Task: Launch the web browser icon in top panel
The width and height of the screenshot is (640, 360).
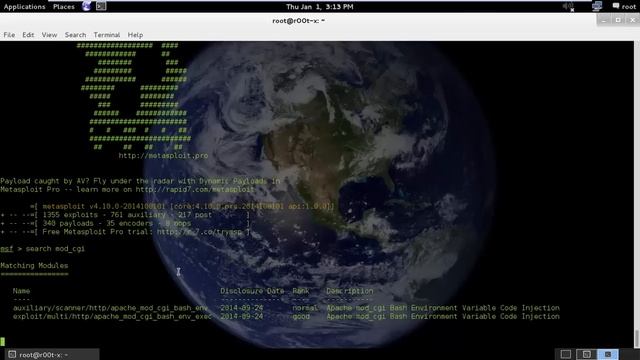Action: tap(87, 6)
